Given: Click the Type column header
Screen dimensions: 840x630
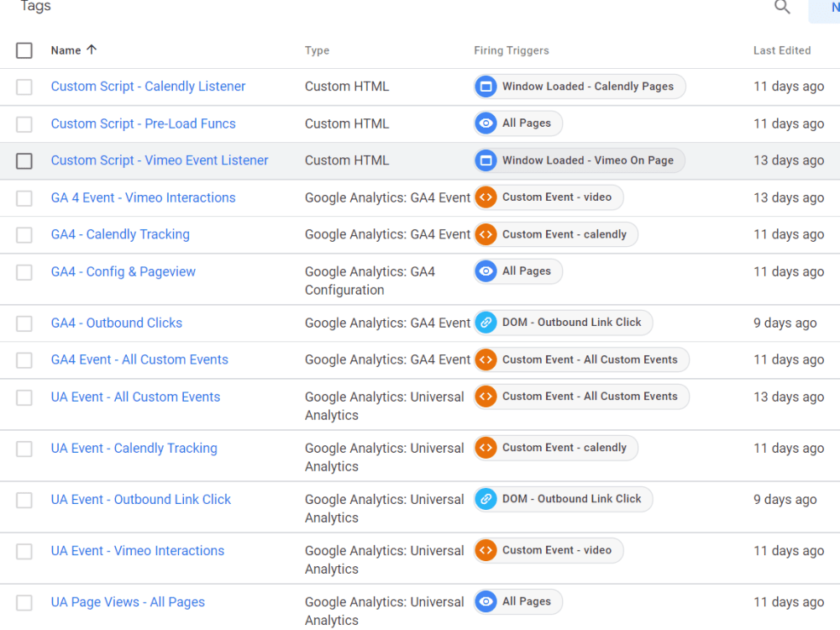Looking at the screenshot, I should tap(318, 50).
